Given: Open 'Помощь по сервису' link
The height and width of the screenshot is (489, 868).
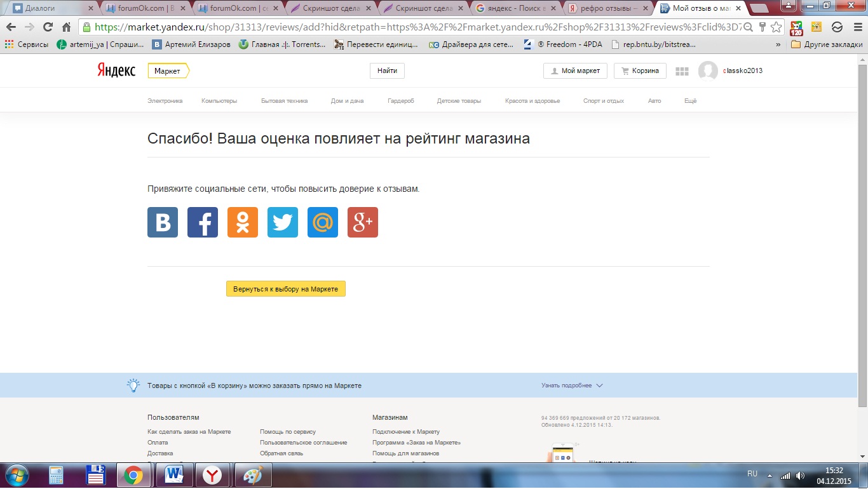Looking at the screenshot, I should pos(288,432).
